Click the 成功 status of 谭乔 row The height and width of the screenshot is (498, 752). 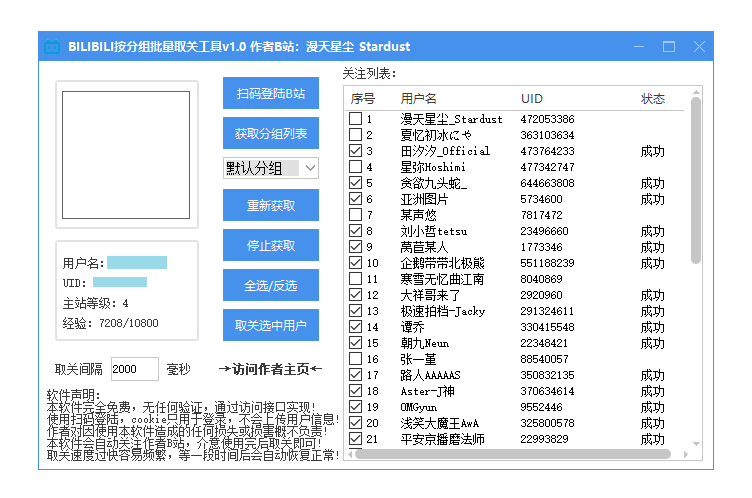coord(653,327)
